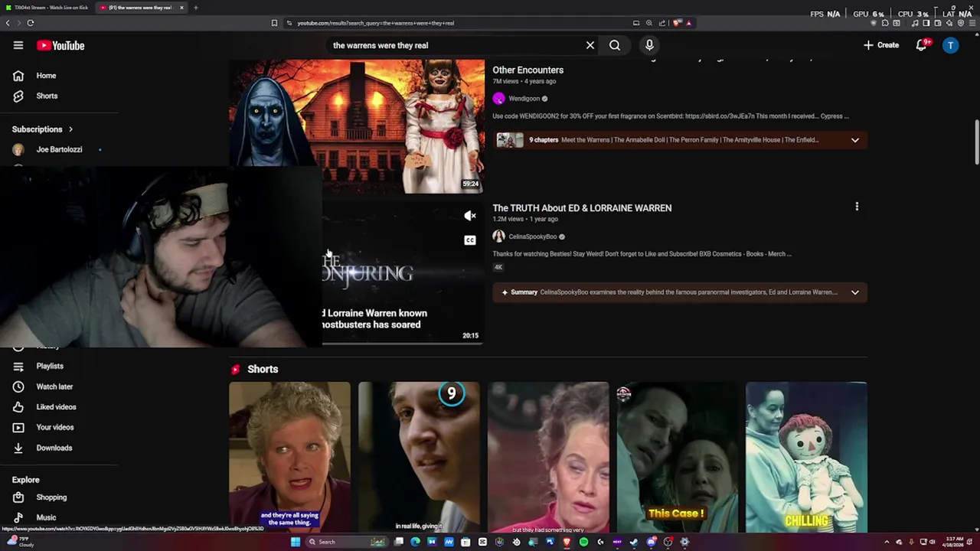Open the Short labeled 'This Case !'
The image size is (980, 551).
click(x=678, y=457)
